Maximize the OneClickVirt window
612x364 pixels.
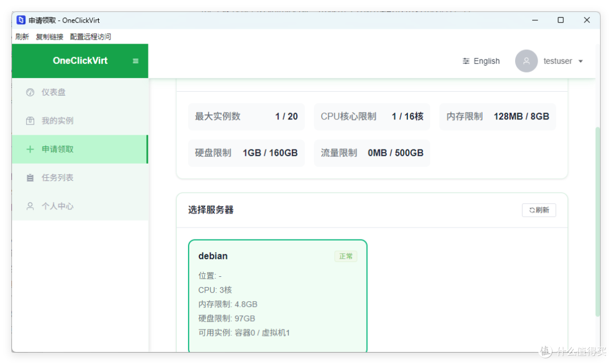click(560, 20)
